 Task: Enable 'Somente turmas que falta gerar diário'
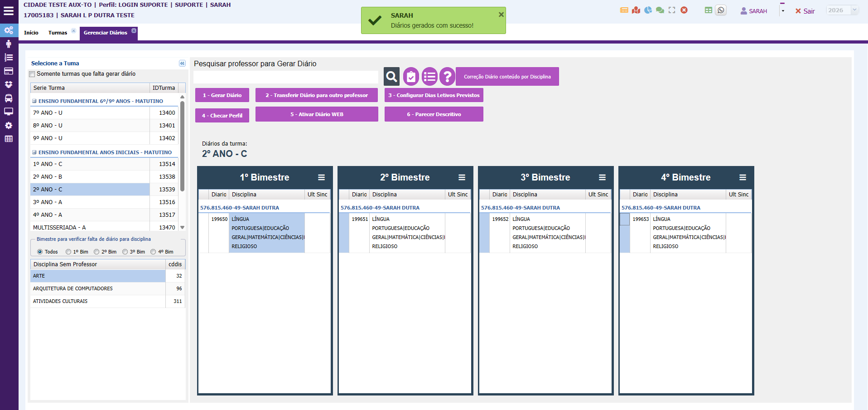click(x=32, y=74)
